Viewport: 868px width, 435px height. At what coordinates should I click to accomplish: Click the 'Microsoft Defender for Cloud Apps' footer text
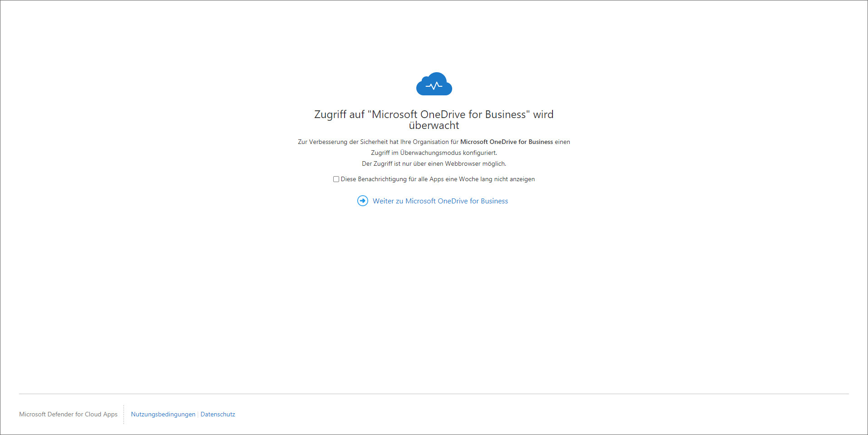click(x=68, y=414)
